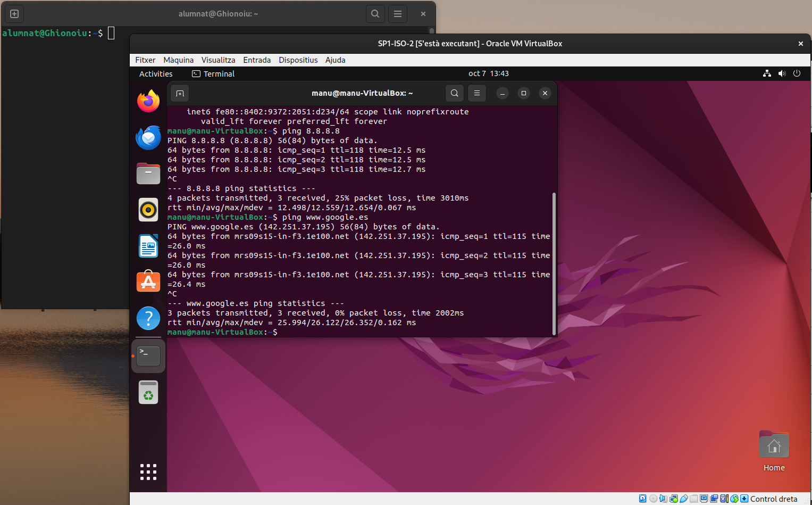Image resolution: width=812 pixels, height=505 pixels.
Task: Open the Trash icon in dock
Action: click(148, 393)
